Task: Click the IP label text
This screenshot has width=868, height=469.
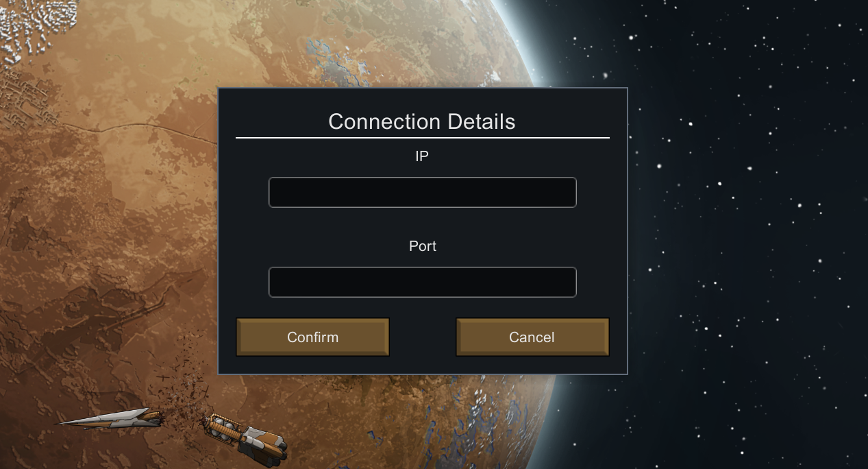Action: 422,156
